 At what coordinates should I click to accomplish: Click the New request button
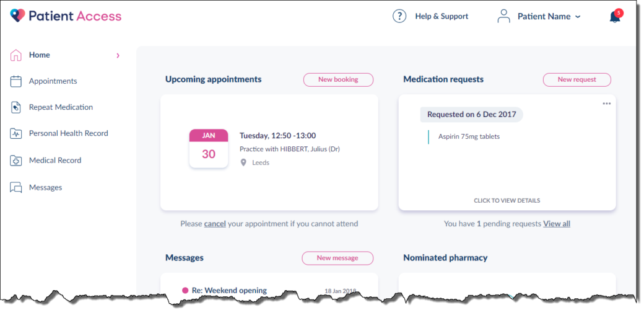[577, 80]
